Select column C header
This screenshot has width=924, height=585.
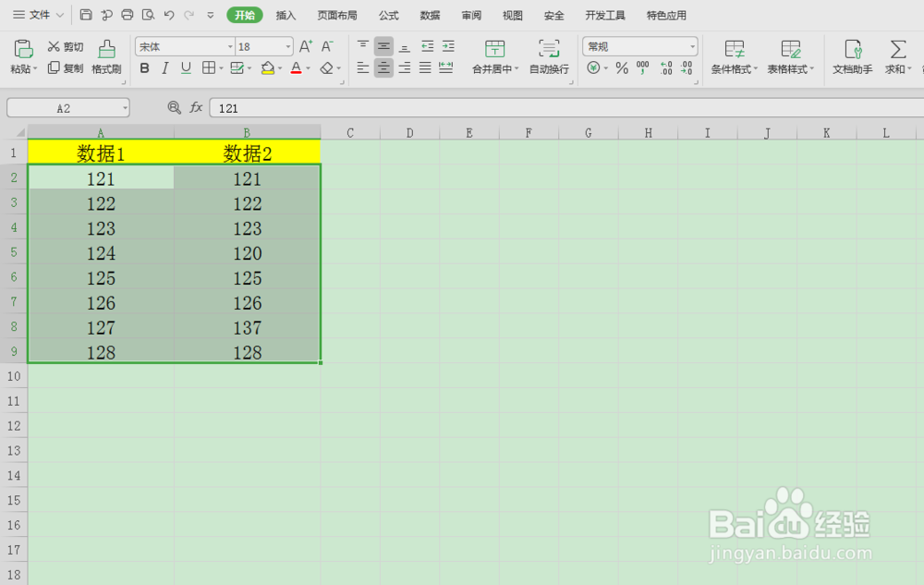pos(350,132)
